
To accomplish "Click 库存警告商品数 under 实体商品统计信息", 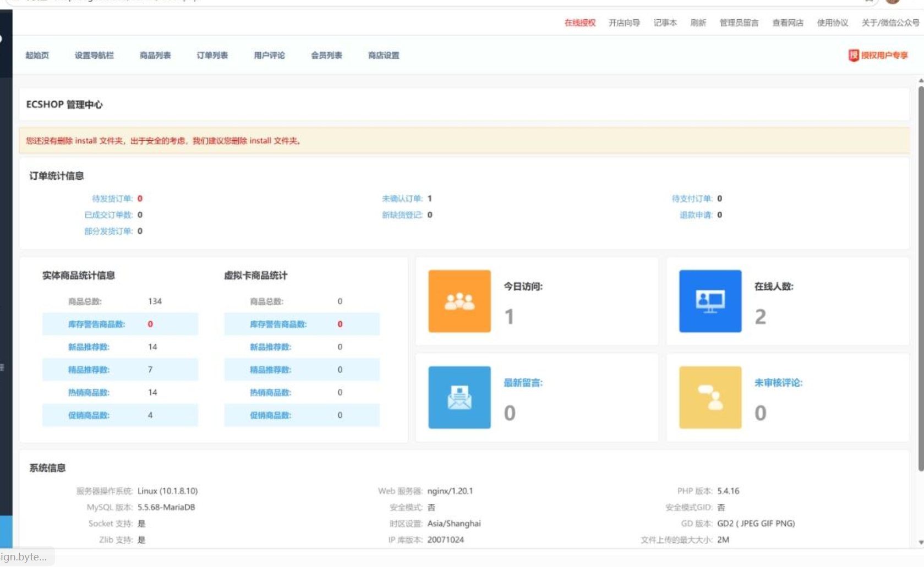I will [96, 324].
